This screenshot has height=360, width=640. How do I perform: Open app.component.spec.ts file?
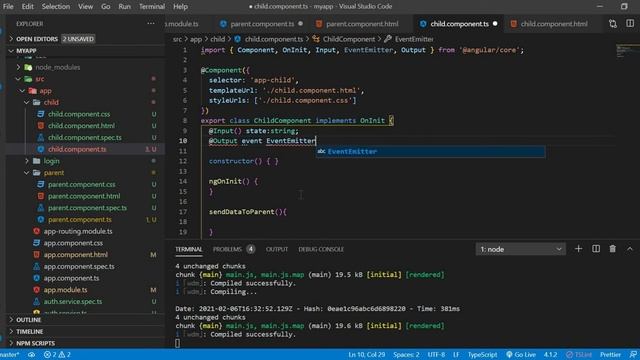[x=79, y=267]
